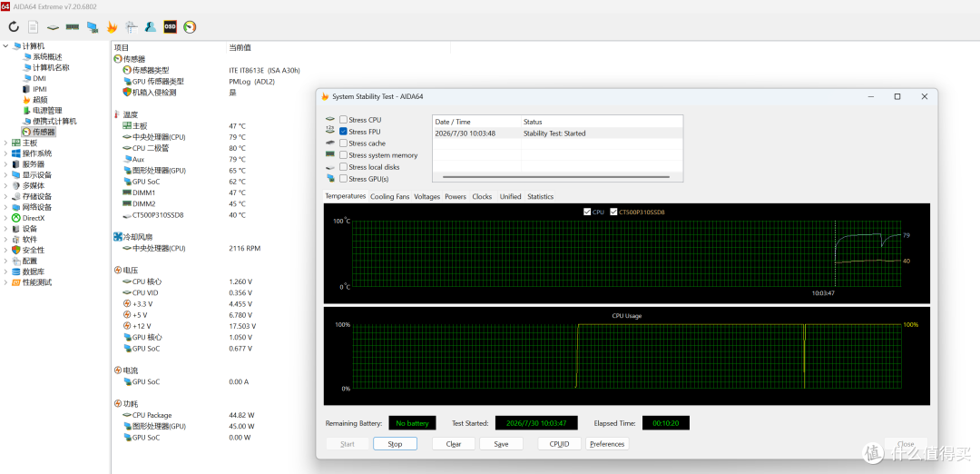The width and height of the screenshot is (980, 474).
Task: Toggle the CT500P310SSD8 graph legend checkbox
Action: (613, 212)
